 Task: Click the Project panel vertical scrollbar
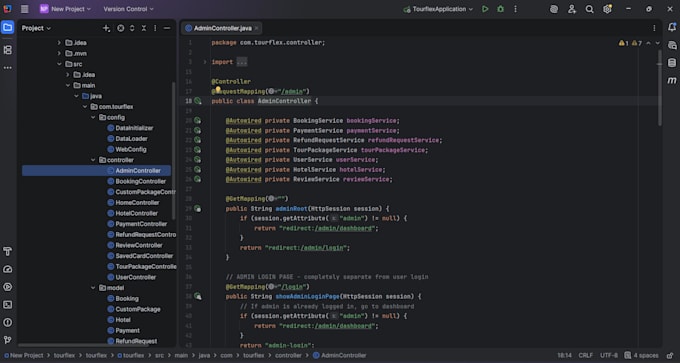(x=173, y=150)
